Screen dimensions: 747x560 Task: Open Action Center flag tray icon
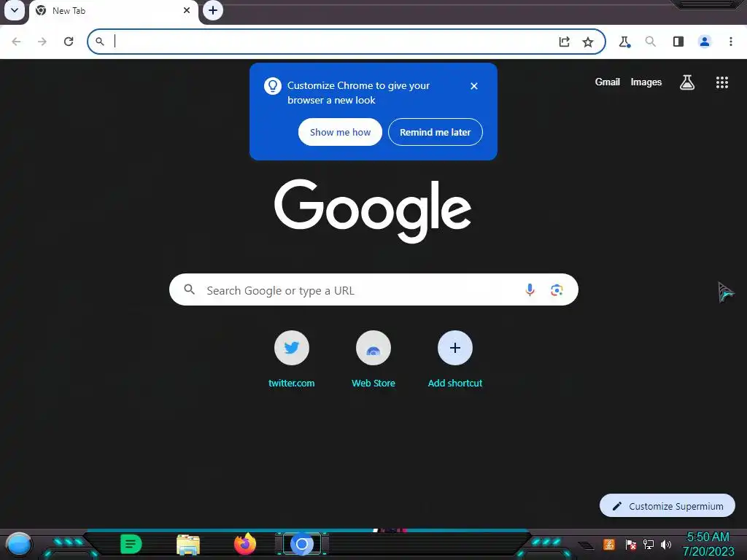pyautogui.click(x=630, y=544)
